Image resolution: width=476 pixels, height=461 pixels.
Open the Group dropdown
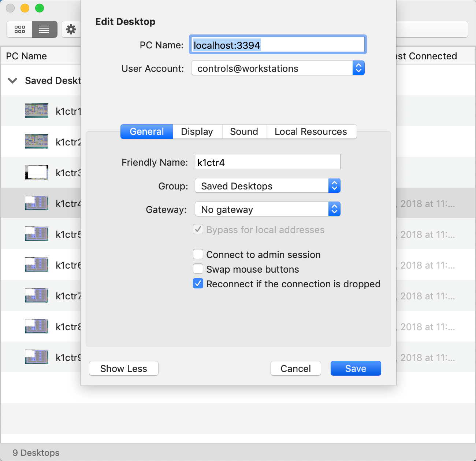(267, 186)
